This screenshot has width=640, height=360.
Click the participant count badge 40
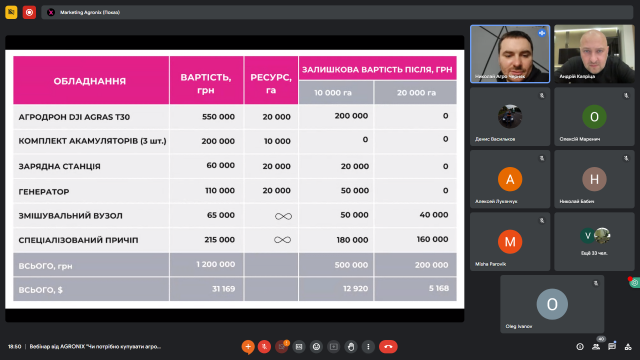click(601, 339)
